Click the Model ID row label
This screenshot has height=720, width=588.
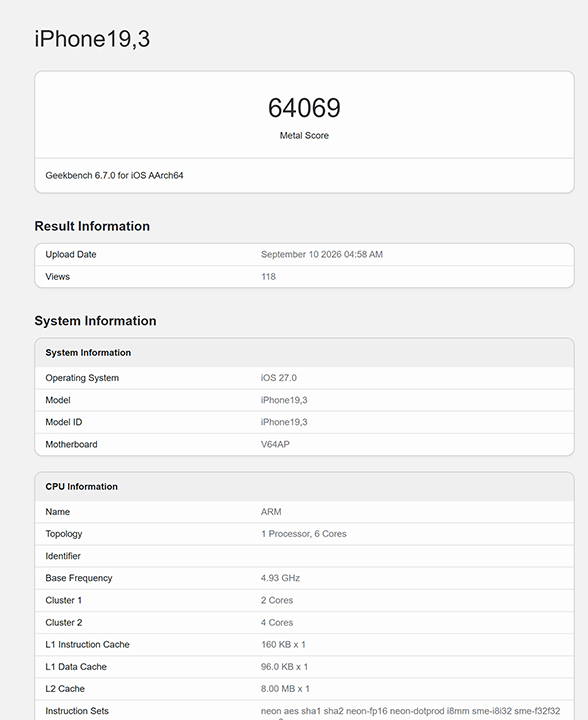coord(64,422)
